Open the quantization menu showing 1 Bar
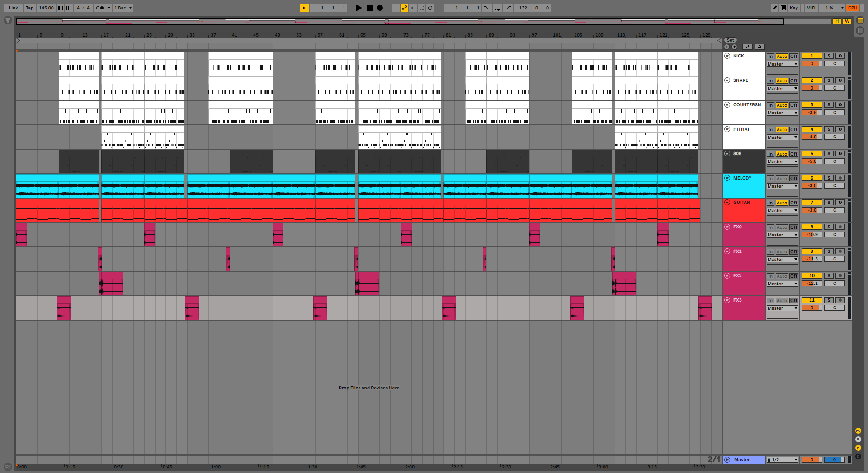Viewport: 868px width, 473px height. click(123, 8)
